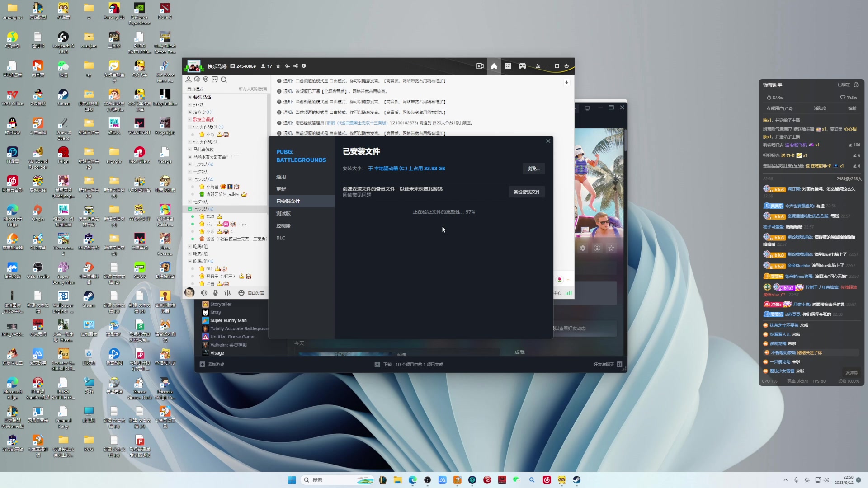Select Super Bunny Man in Steam library
The image size is (868, 488).
[228, 320]
